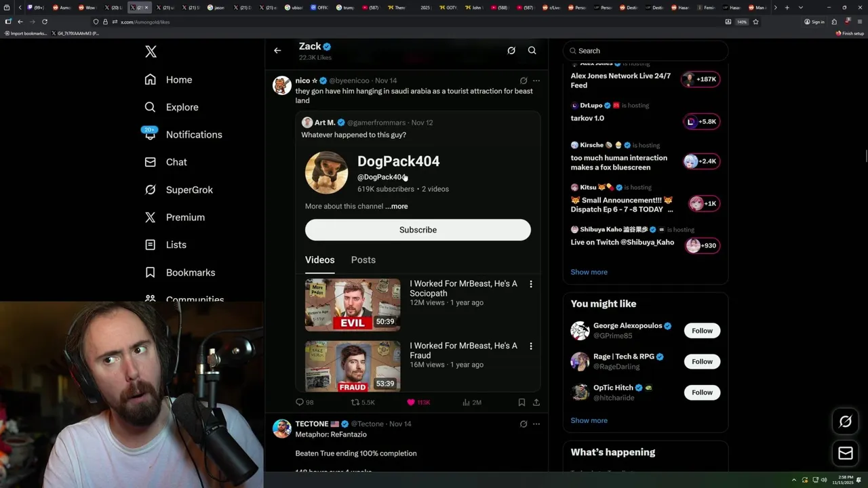Click the SuperGrok icon
868x488 pixels.
tap(151, 190)
